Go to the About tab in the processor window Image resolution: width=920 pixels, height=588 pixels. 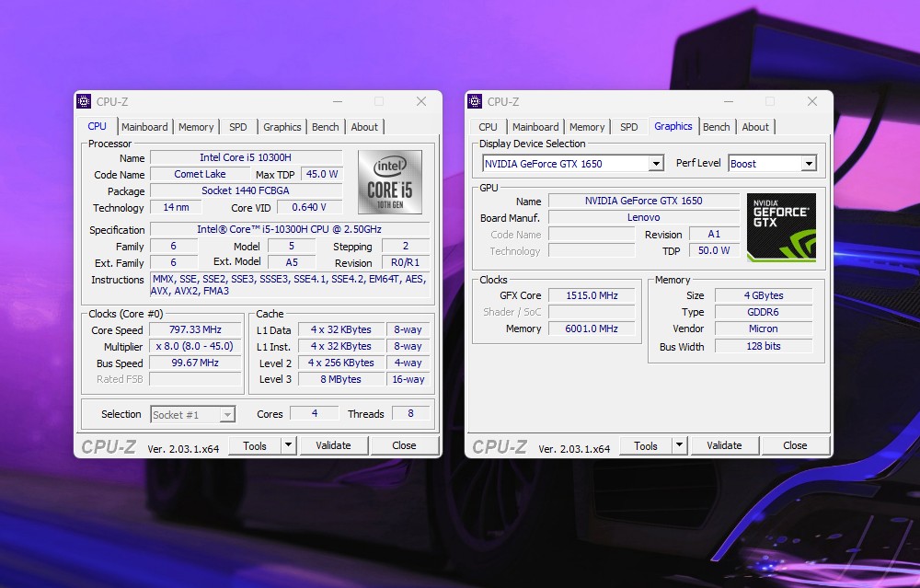(x=364, y=127)
